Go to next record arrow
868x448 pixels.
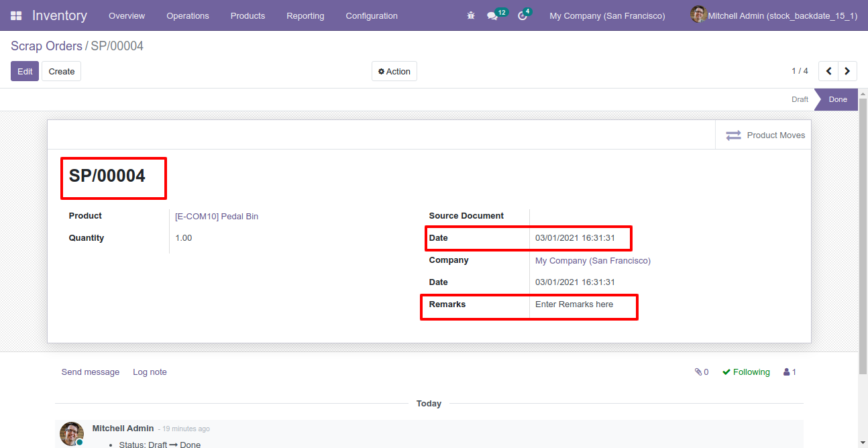click(848, 71)
